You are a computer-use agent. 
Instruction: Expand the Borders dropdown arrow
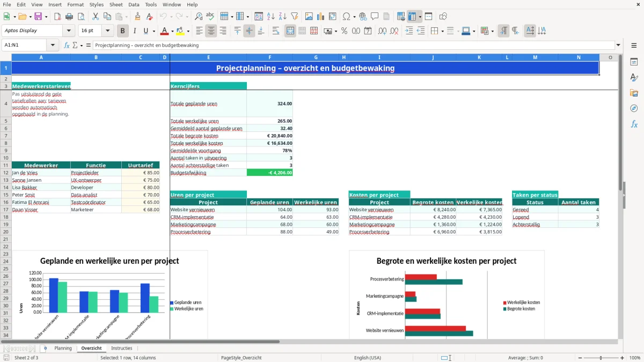pyautogui.click(x=442, y=31)
